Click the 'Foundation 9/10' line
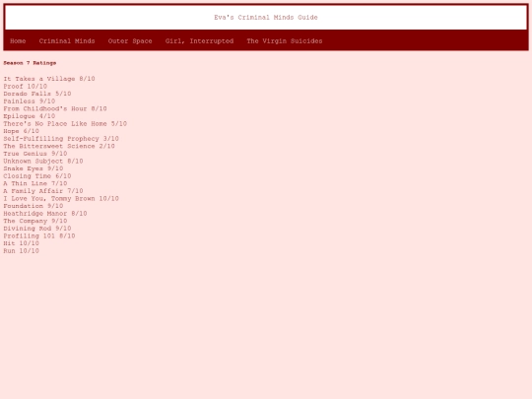This screenshot has height=399, width=532. pos(33,206)
